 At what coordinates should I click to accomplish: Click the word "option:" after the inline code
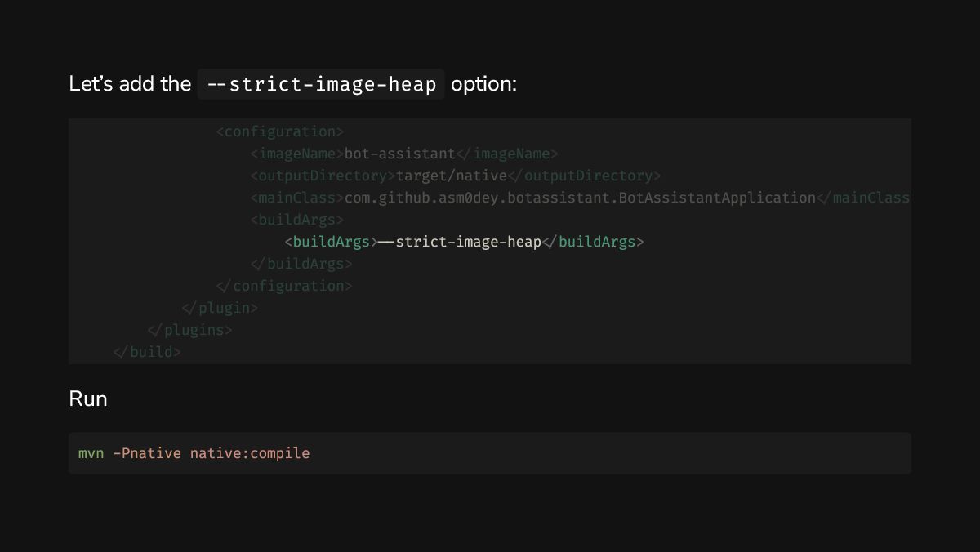tap(483, 84)
